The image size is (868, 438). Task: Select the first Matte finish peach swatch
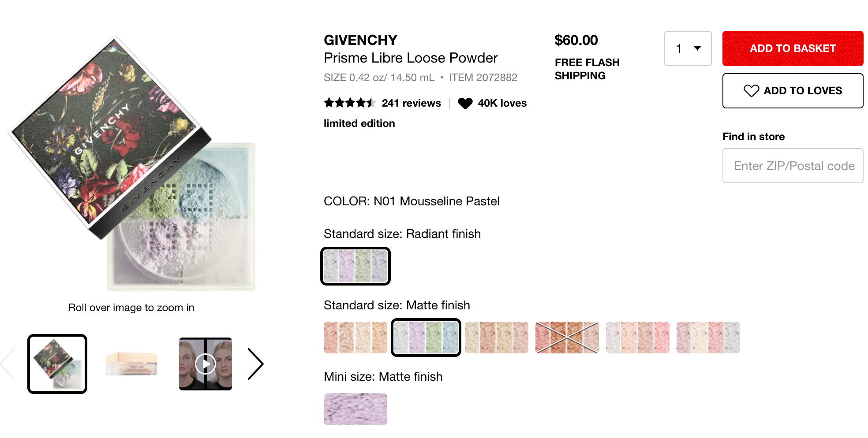355,338
